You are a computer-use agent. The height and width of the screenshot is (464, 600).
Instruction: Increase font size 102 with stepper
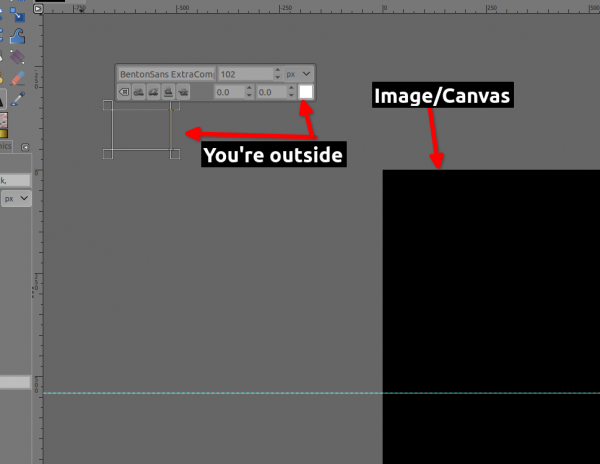pyautogui.click(x=278, y=70)
